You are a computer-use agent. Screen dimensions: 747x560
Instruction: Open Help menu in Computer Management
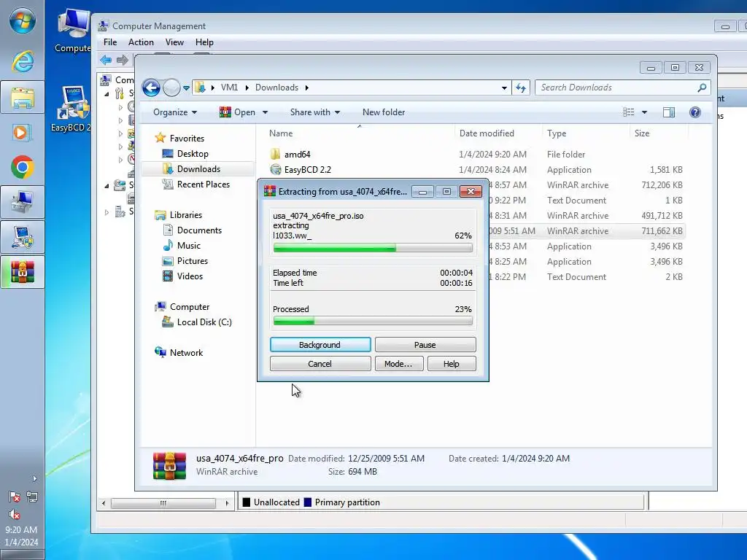click(204, 42)
